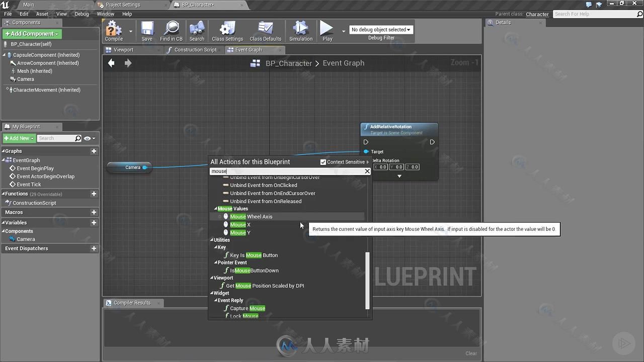Open the File menu
The height and width of the screenshot is (362, 644).
click(8, 14)
